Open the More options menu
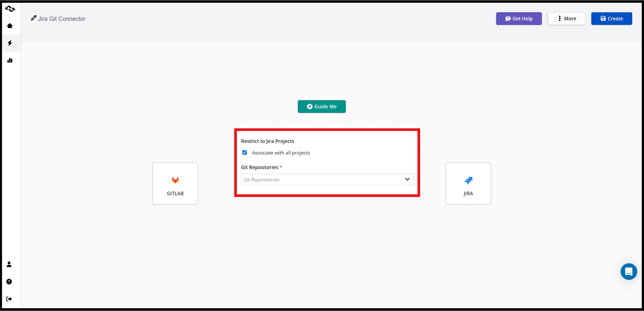The height and width of the screenshot is (311, 644). pos(566,19)
